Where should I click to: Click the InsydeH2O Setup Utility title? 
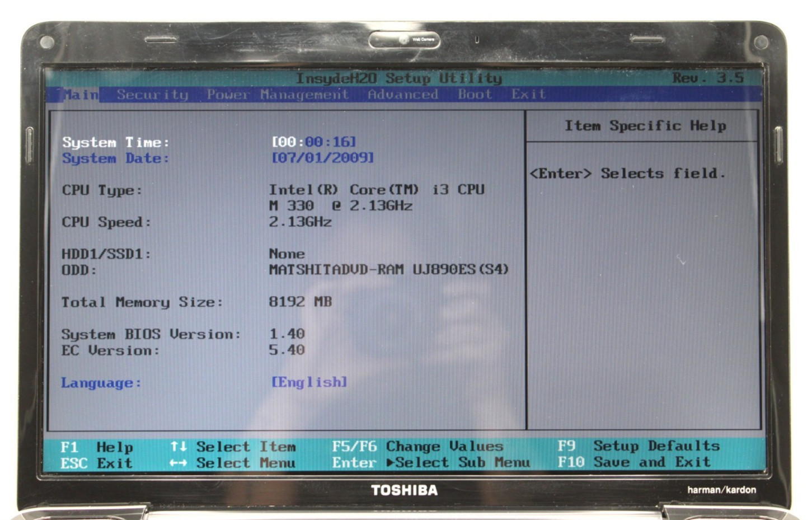pyautogui.click(x=399, y=78)
